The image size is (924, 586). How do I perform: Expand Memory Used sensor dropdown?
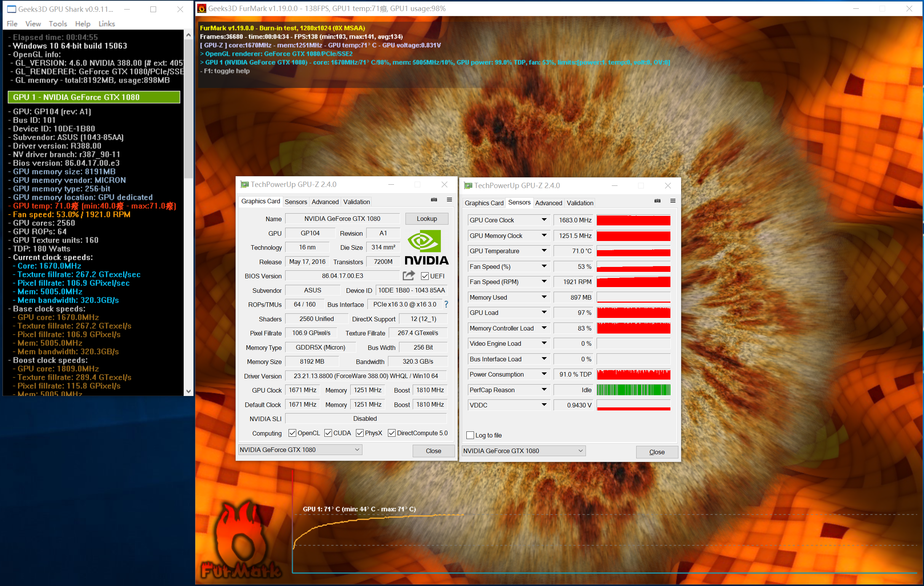pyautogui.click(x=544, y=297)
